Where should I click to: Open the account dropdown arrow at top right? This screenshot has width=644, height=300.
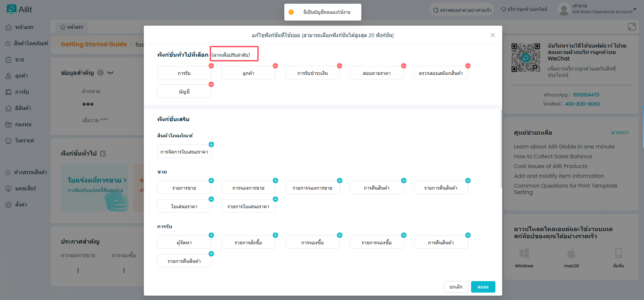pyautogui.click(x=635, y=9)
